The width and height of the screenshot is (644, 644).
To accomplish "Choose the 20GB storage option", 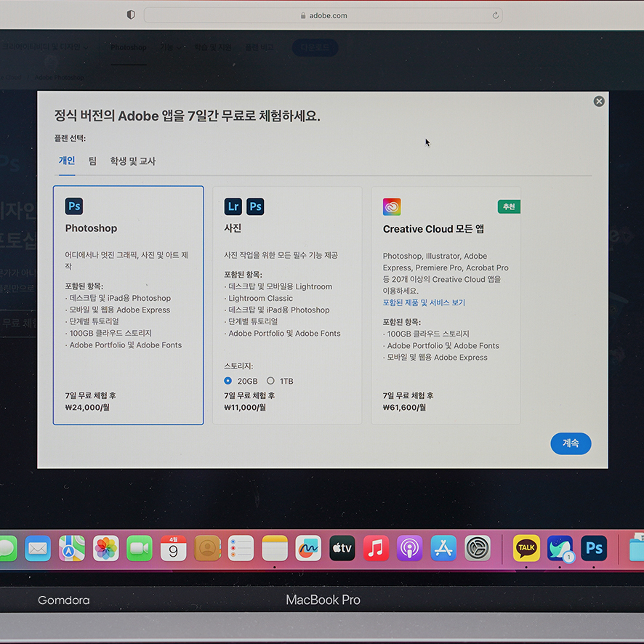I will [x=228, y=381].
